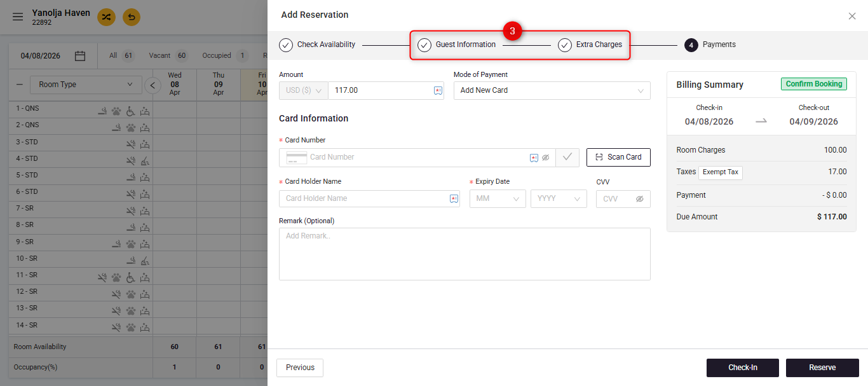Click the paw icon on room 14 - SR

[130, 327]
